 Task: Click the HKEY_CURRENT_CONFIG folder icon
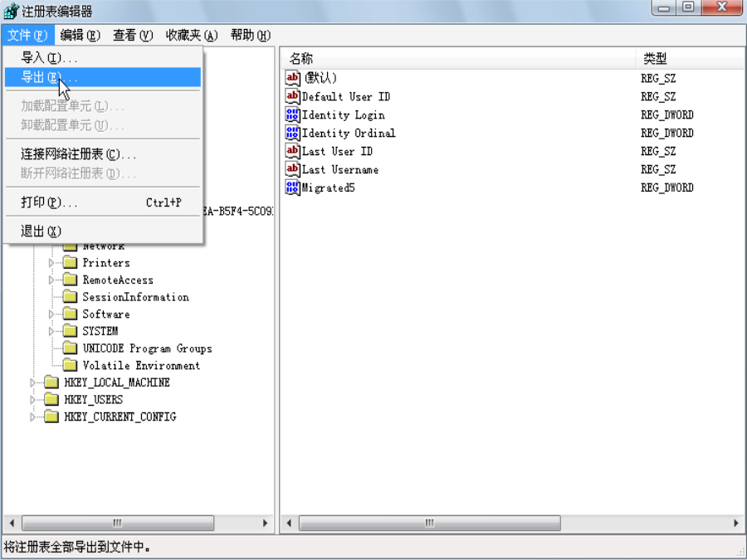tap(51, 416)
